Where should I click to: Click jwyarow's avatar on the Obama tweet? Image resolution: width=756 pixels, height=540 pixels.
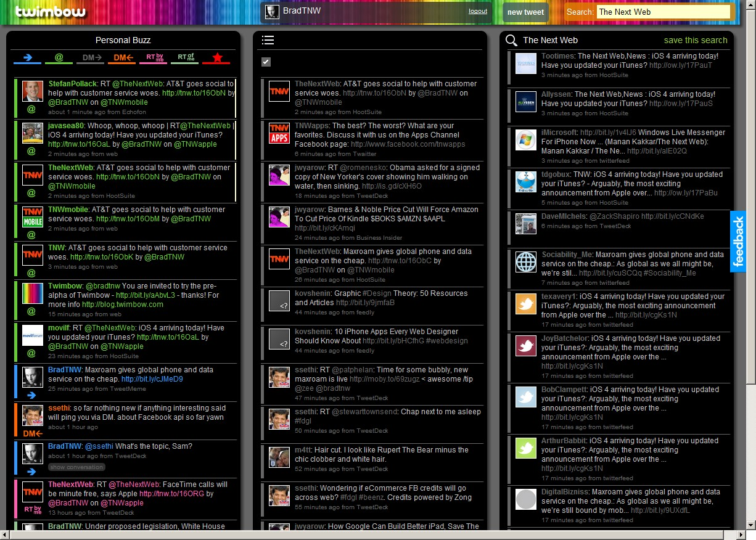pos(279,175)
